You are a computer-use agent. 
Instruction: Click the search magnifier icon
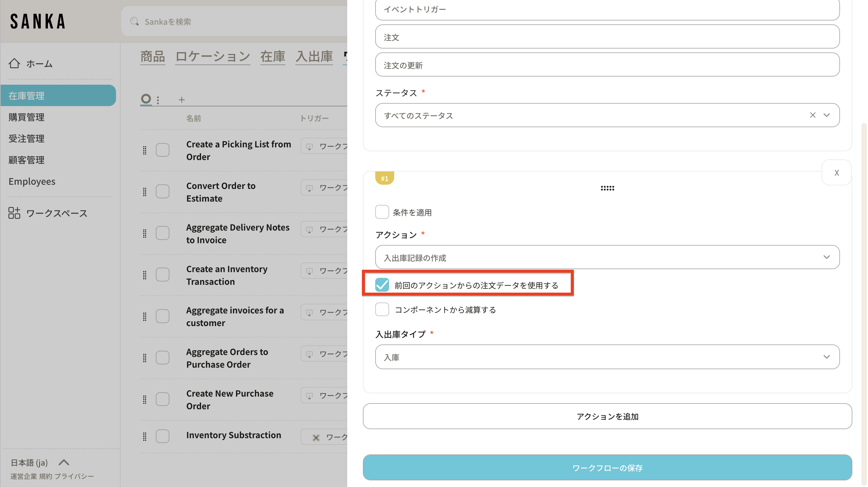tap(134, 22)
